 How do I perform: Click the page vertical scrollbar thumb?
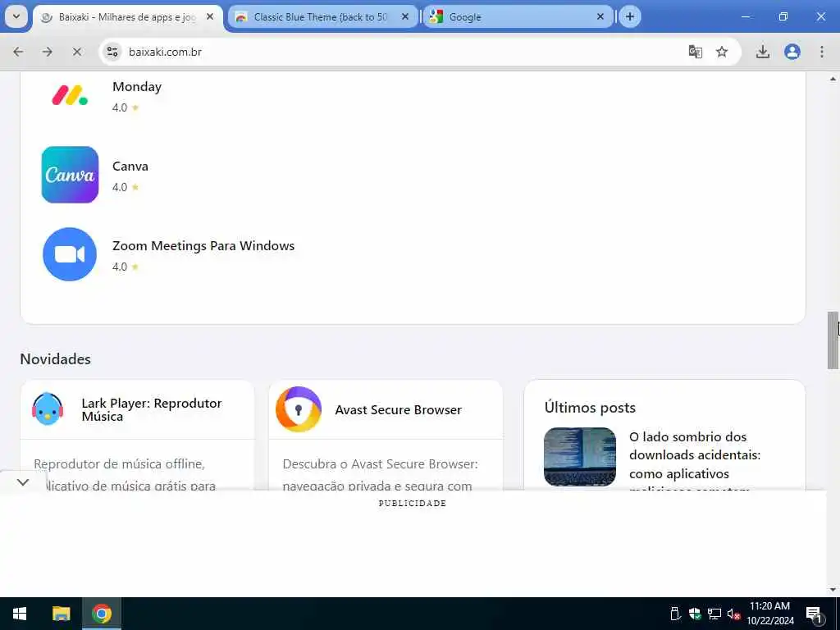coord(833,340)
